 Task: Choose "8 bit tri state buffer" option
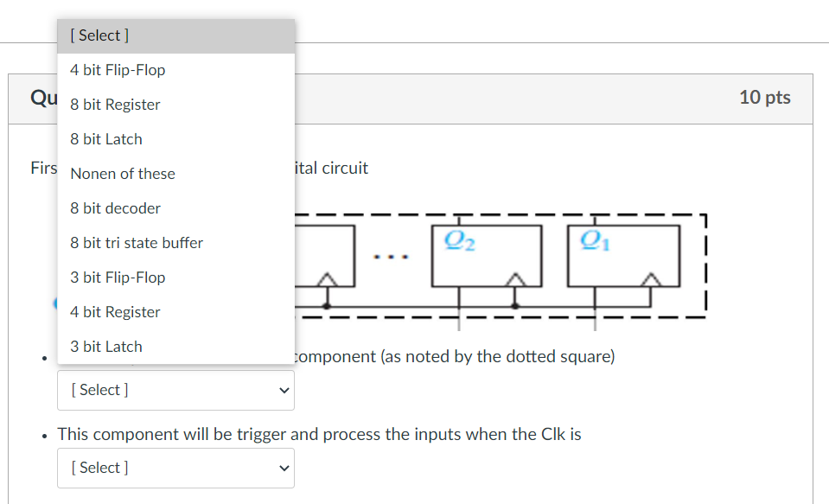point(136,243)
